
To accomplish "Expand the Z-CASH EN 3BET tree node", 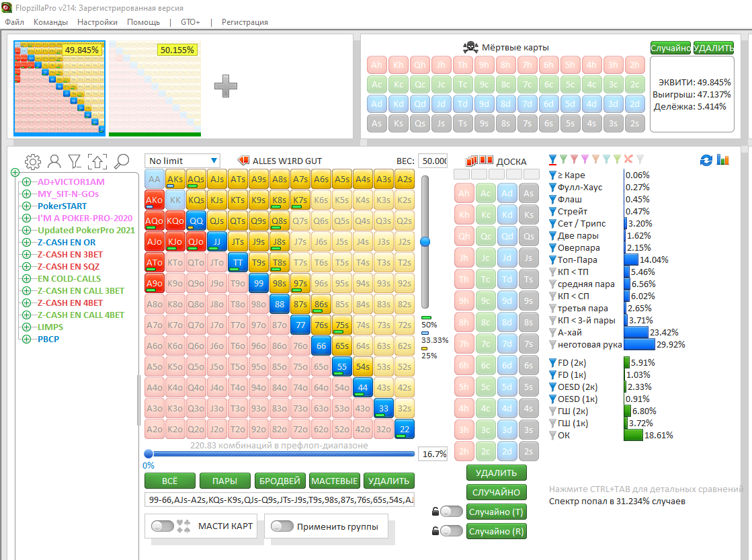I will coord(26,255).
